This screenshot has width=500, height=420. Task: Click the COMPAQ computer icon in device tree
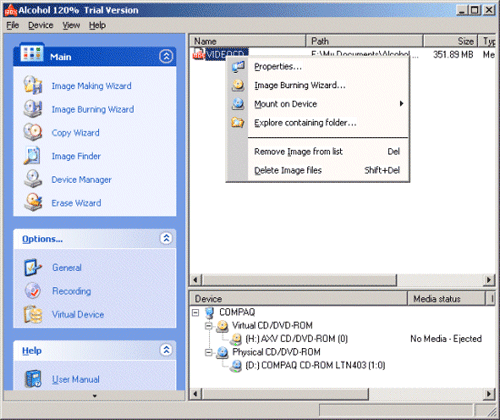click(209, 312)
